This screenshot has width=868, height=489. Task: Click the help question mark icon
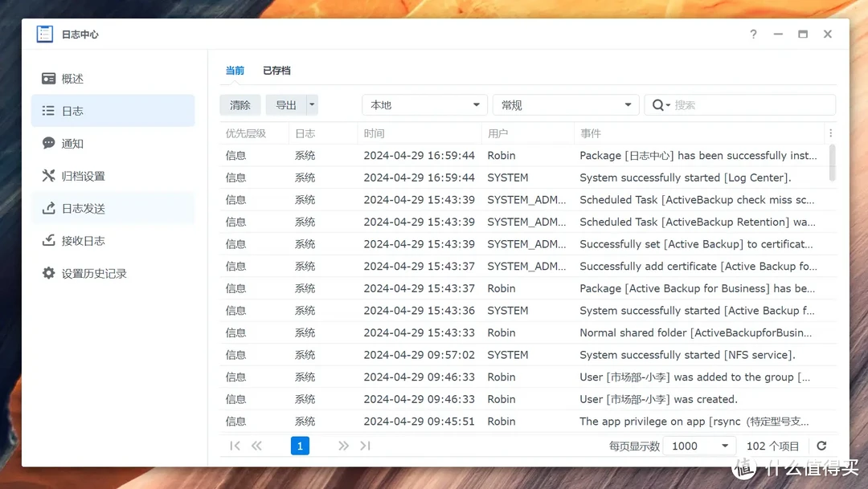click(753, 35)
